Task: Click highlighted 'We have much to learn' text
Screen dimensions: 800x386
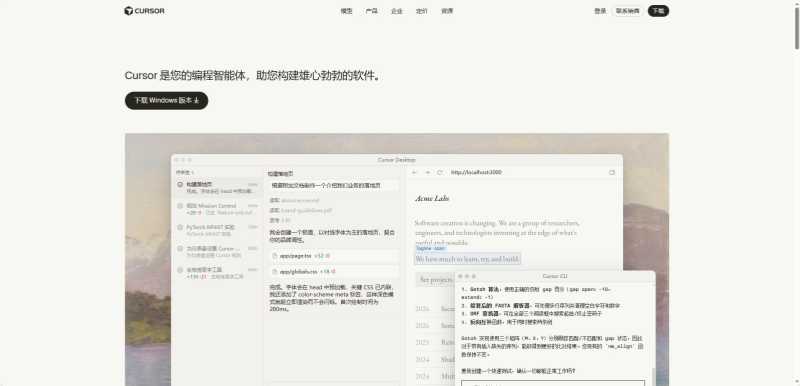Action: pos(467,259)
